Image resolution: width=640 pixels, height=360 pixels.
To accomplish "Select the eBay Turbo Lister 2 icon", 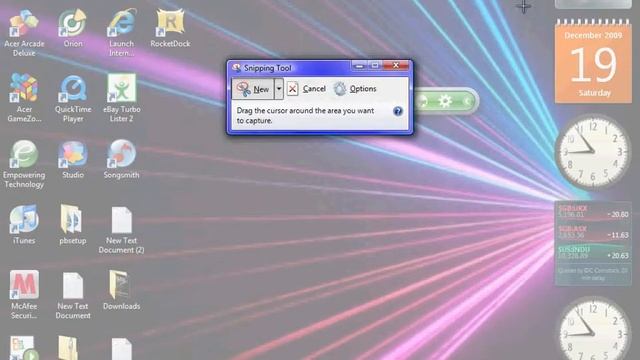I will [x=121, y=98].
